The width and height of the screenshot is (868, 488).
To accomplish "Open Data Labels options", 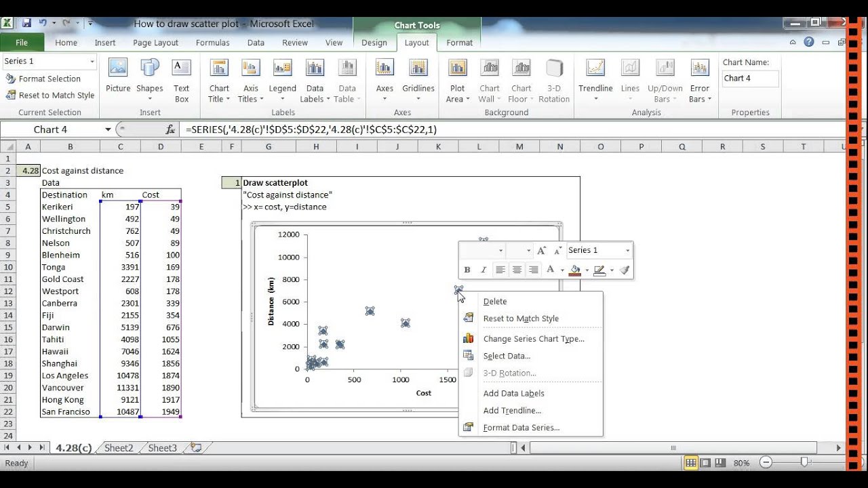I will pos(315,81).
